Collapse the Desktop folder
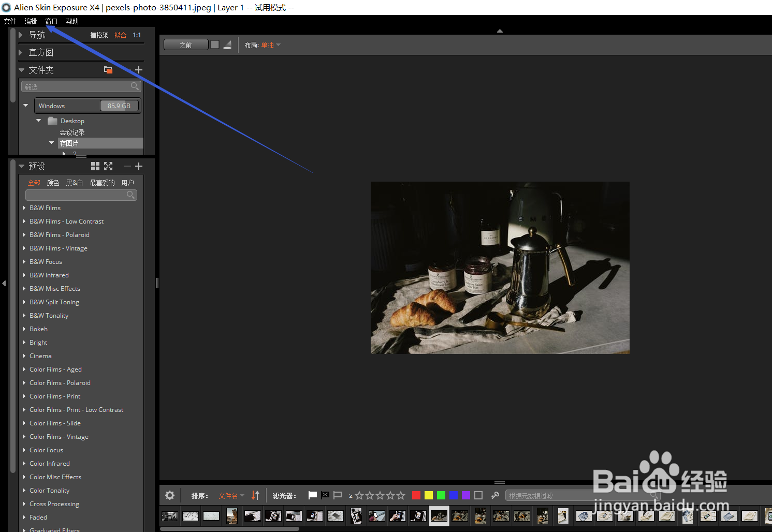The height and width of the screenshot is (532, 772). 38,121
